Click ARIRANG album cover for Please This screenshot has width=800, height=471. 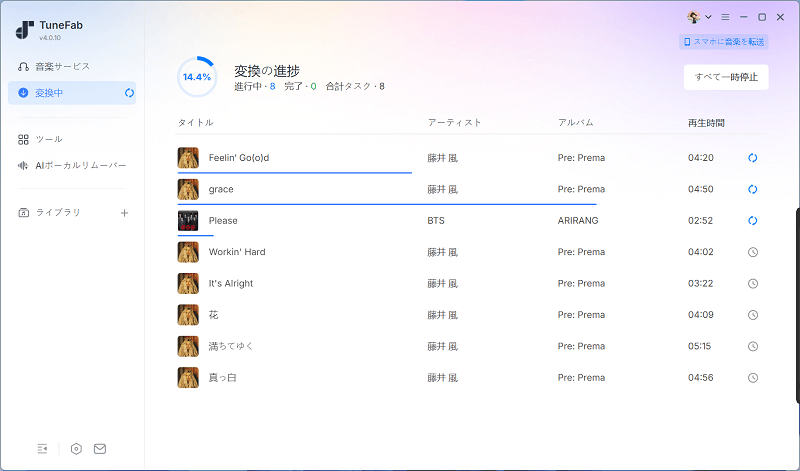coord(188,220)
